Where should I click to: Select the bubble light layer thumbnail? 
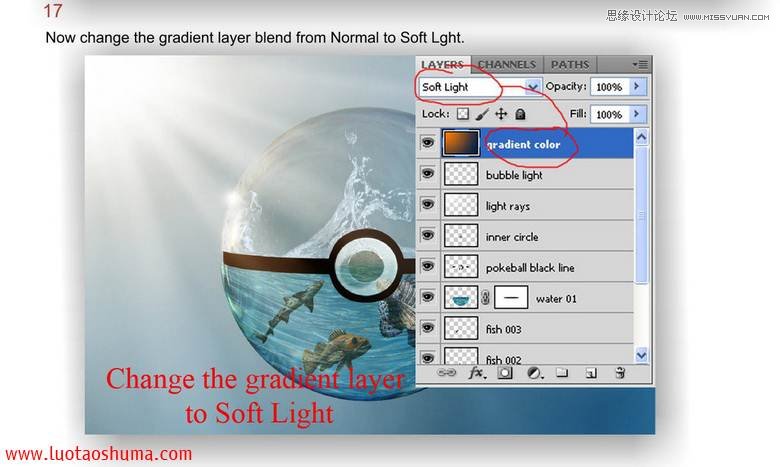click(461, 175)
